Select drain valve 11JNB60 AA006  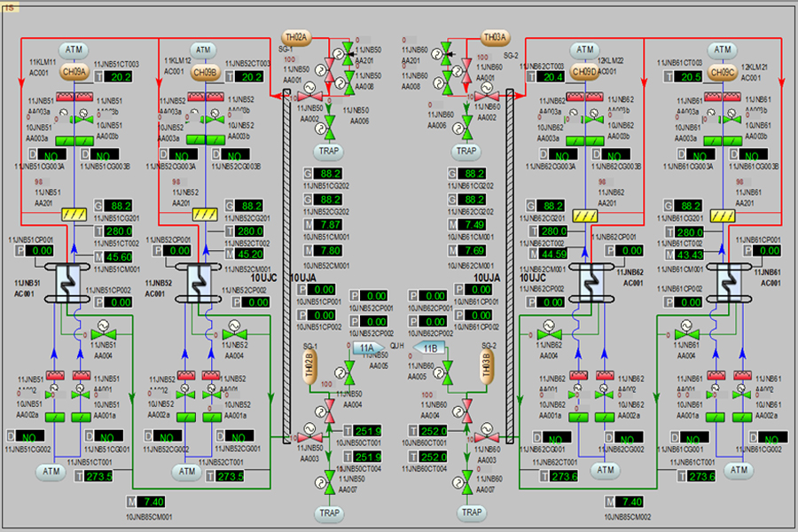[466, 128]
